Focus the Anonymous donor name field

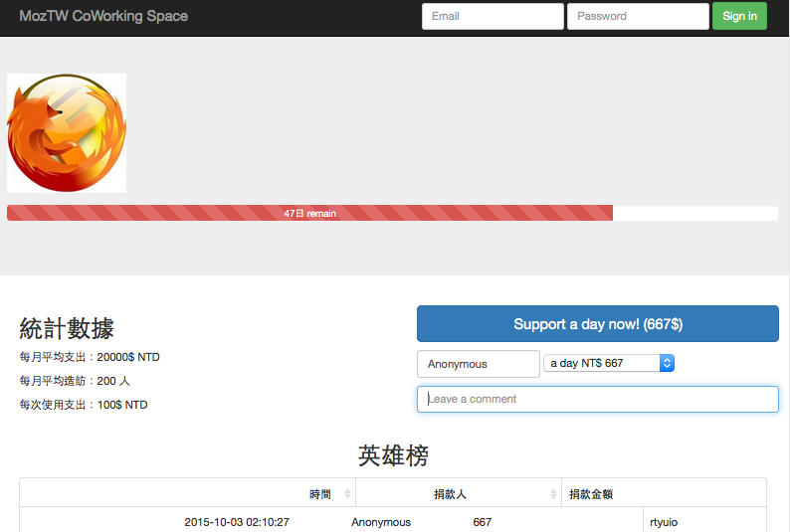click(x=479, y=364)
